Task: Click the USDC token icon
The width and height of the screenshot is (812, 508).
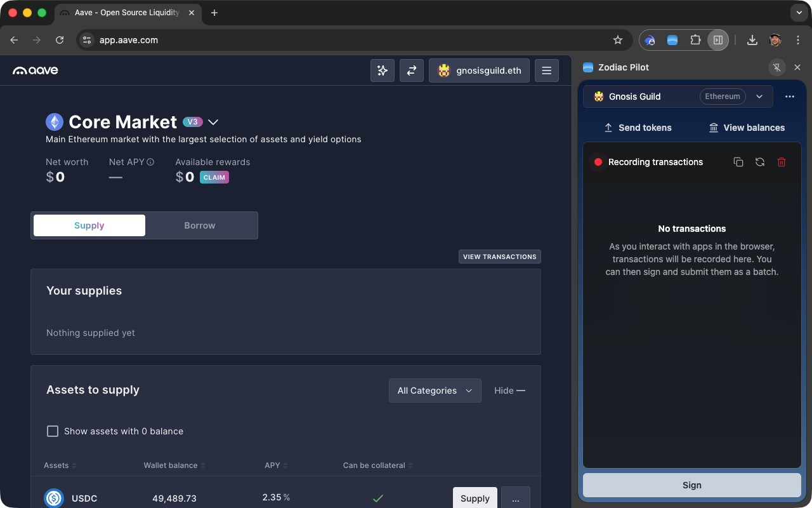Action: coord(54,498)
